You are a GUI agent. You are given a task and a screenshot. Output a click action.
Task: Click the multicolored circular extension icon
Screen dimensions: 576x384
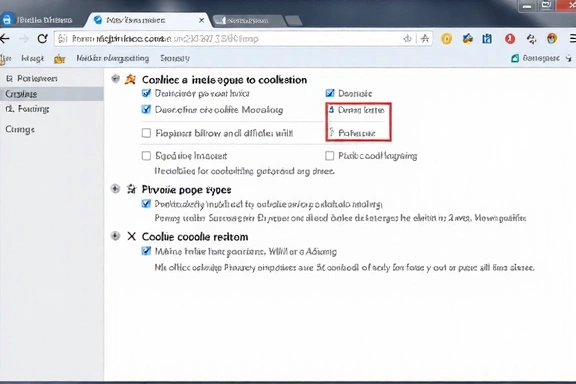pos(552,39)
